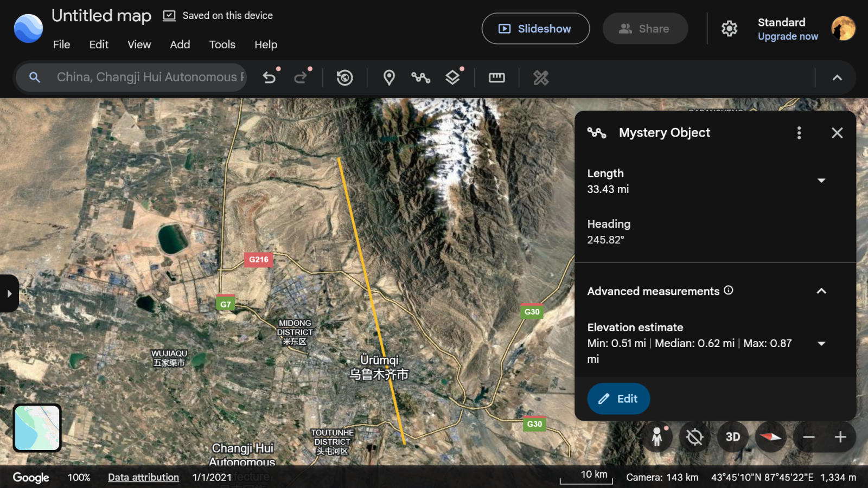Open the Length units dropdown

coord(821,181)
